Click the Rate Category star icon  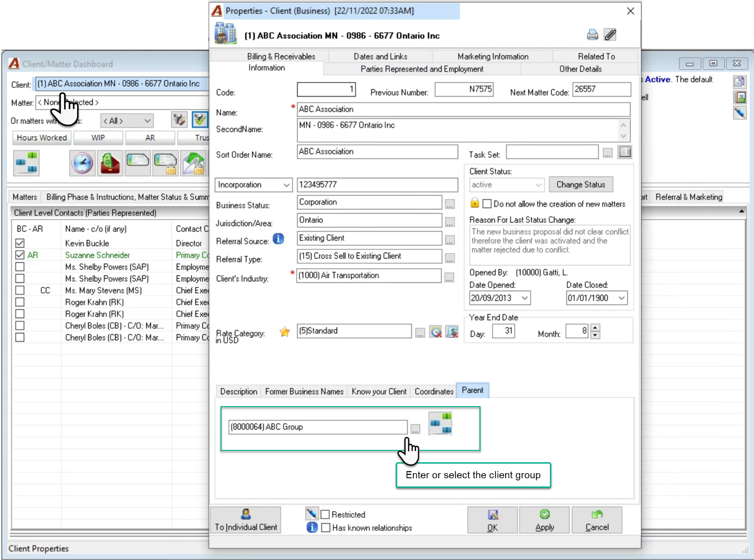pos(285,332)
